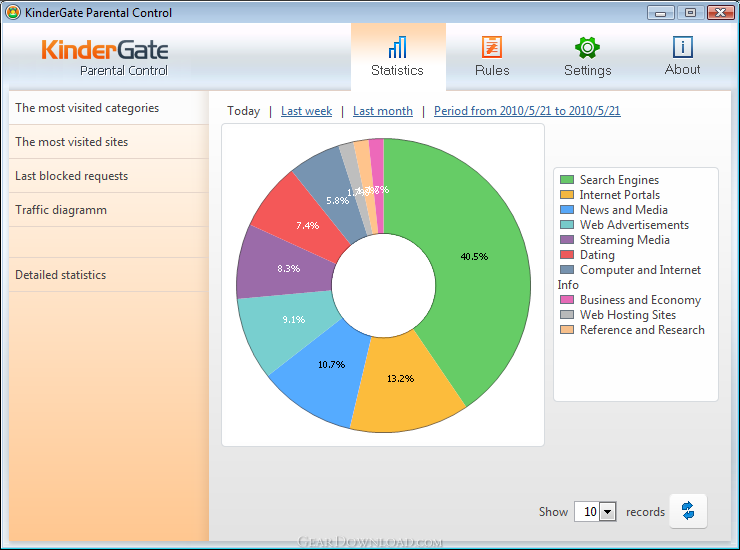Viewport: 740px width, 550px height.
Task: Click the red Dating legend swatch
Action: click(567, 254)
